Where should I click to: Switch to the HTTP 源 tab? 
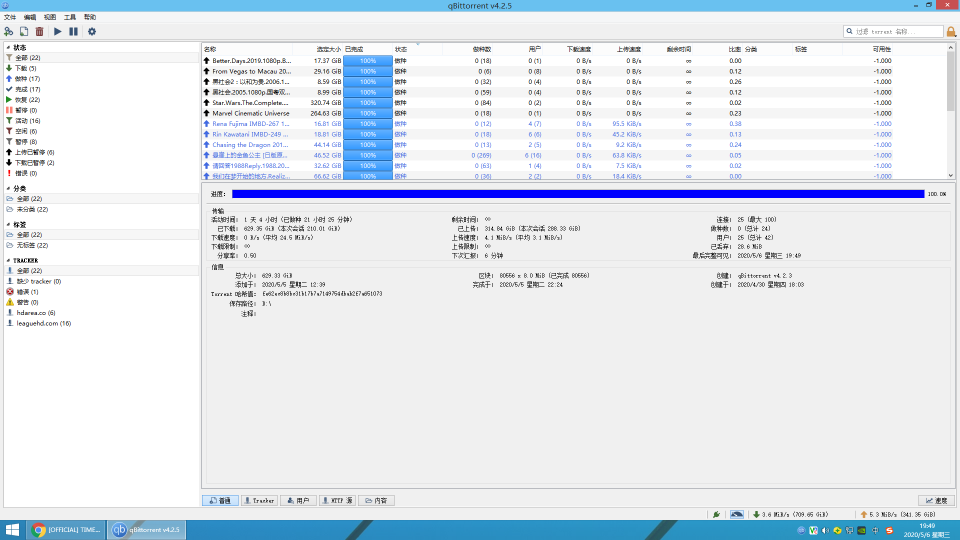pos(337,500)
